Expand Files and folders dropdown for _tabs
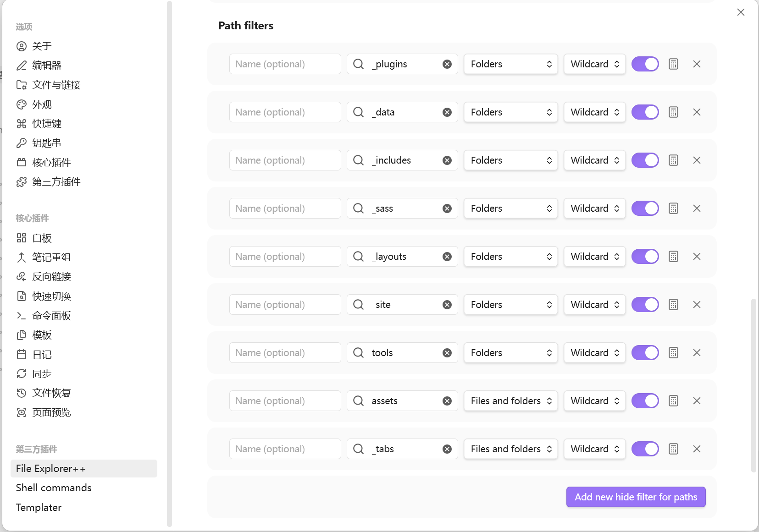Viewport: 759px width, 532px height. 510,449
